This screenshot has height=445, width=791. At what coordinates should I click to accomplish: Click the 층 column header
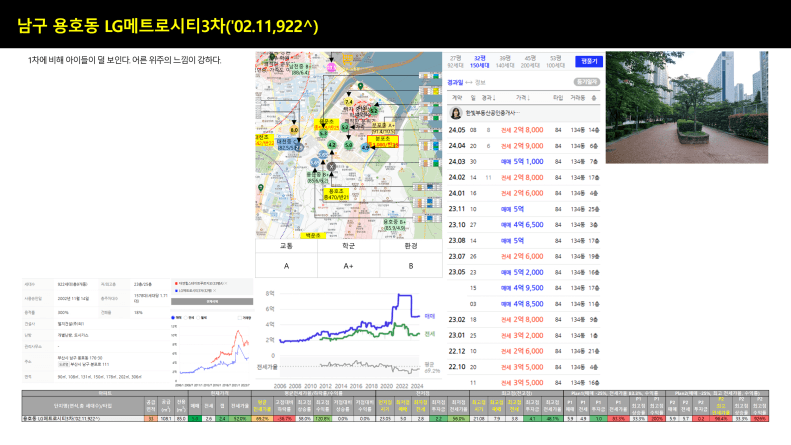(x=594, y=97)
